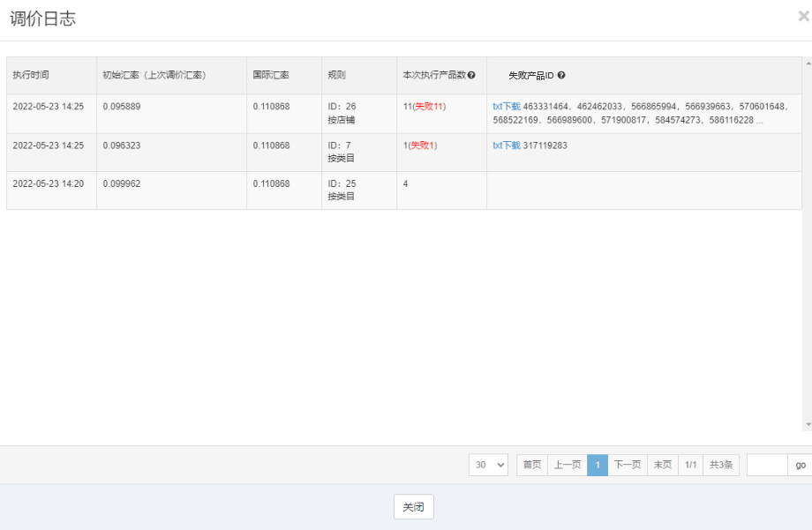Click 下一页 to go to next page
This screenshot has height=530, width=812.
(627, 465)
